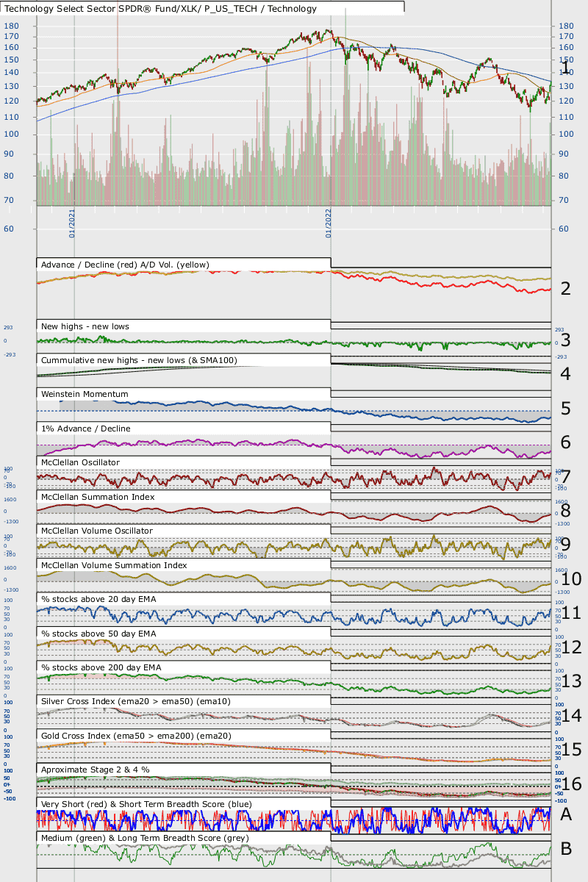Click the large letter 'A' beside Short Term Breadth
Screen dimensions: 588x882
tap(565, 814)
